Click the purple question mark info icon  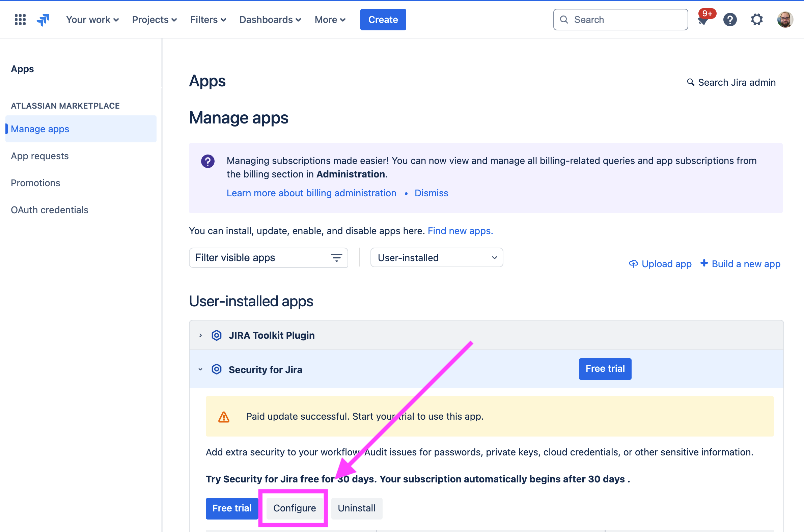(x=207, y=161)
